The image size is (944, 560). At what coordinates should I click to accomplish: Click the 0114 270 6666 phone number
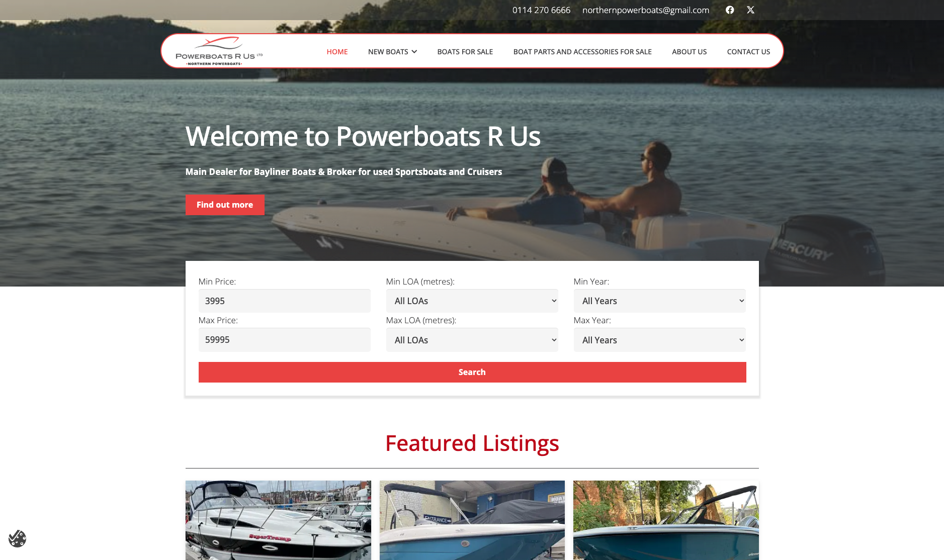(541, 10)
